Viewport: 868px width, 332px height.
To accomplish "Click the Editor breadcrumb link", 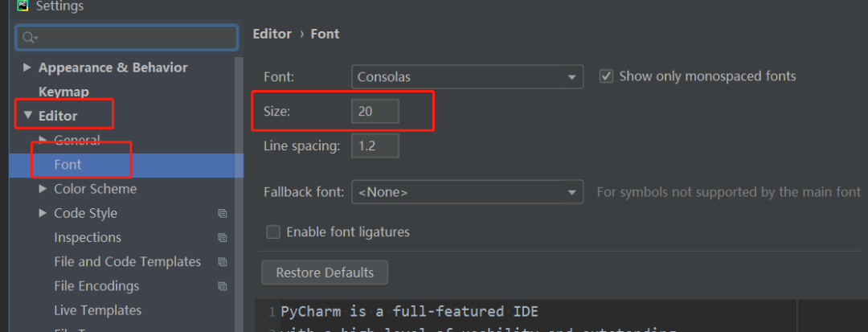I will click(272, 34).
